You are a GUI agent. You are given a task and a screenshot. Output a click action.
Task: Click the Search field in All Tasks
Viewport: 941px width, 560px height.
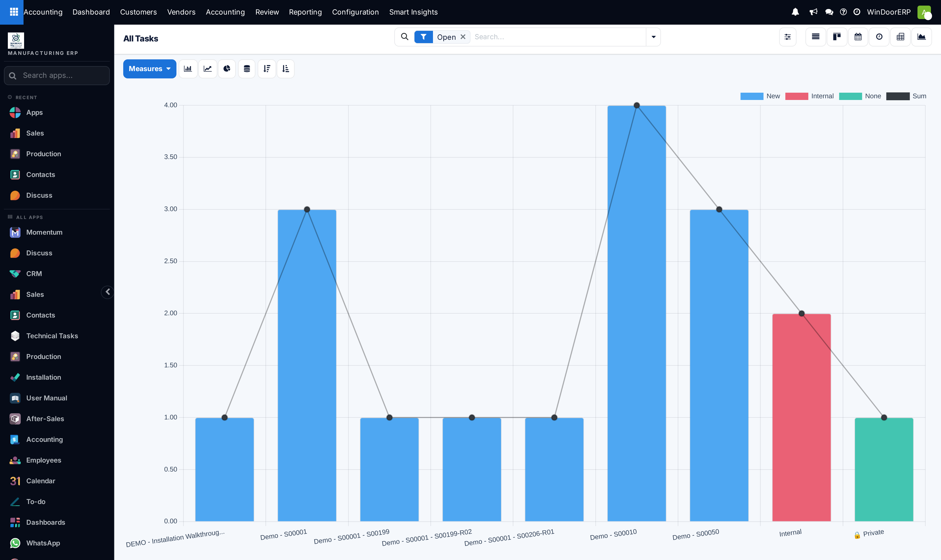point(559,37)
